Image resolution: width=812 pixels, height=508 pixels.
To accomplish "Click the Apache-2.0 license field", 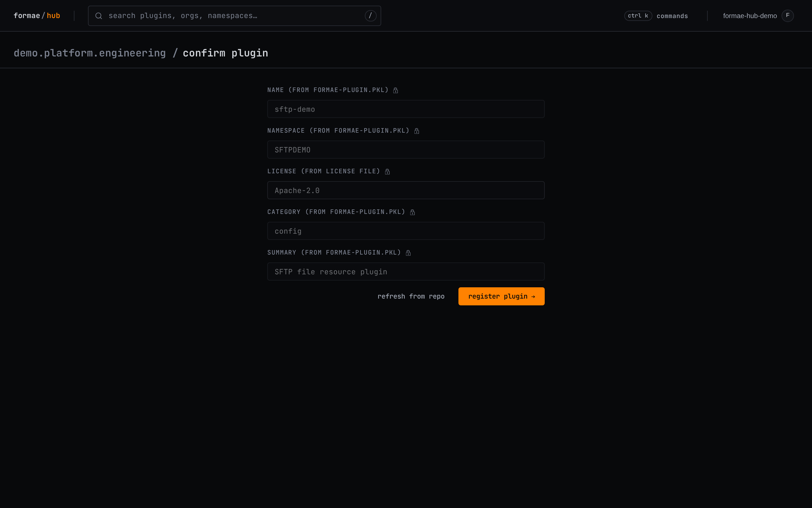I will [406, 190].
